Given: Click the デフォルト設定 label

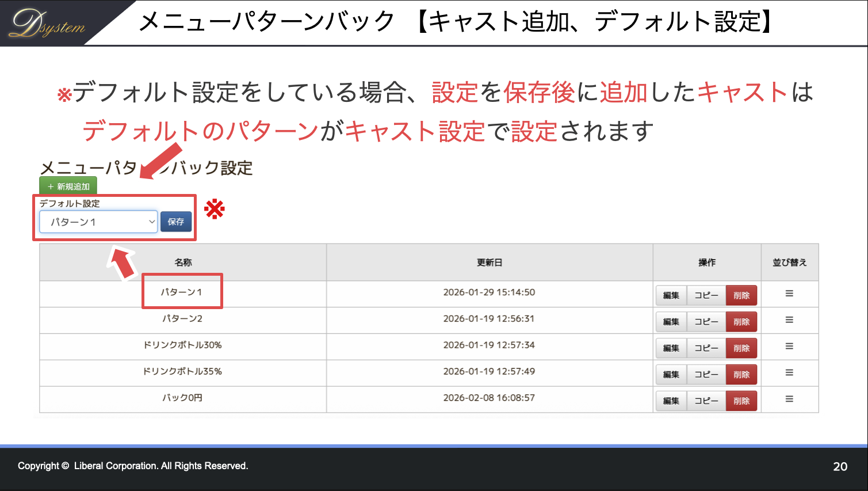Looking at the screenshot, I should 70,203.
